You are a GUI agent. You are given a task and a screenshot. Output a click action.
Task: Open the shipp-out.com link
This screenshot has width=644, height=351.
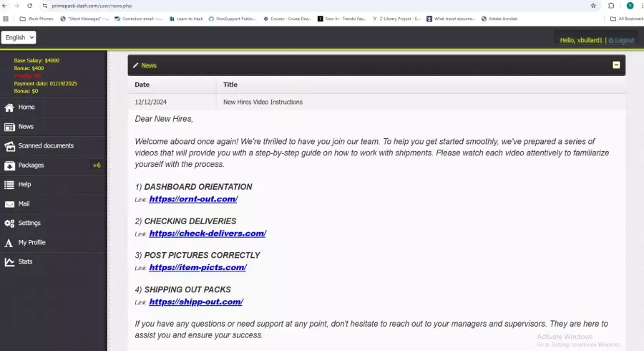(x=196, y=302)
